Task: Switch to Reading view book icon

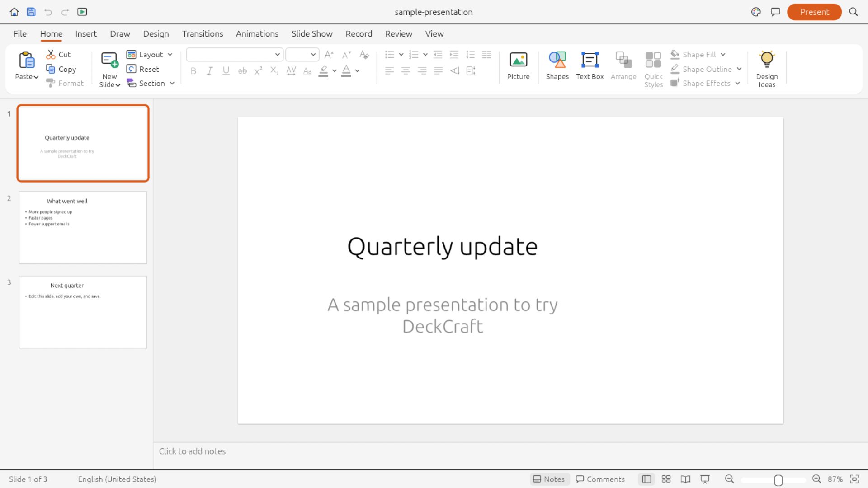Action: tap(685, 479)
